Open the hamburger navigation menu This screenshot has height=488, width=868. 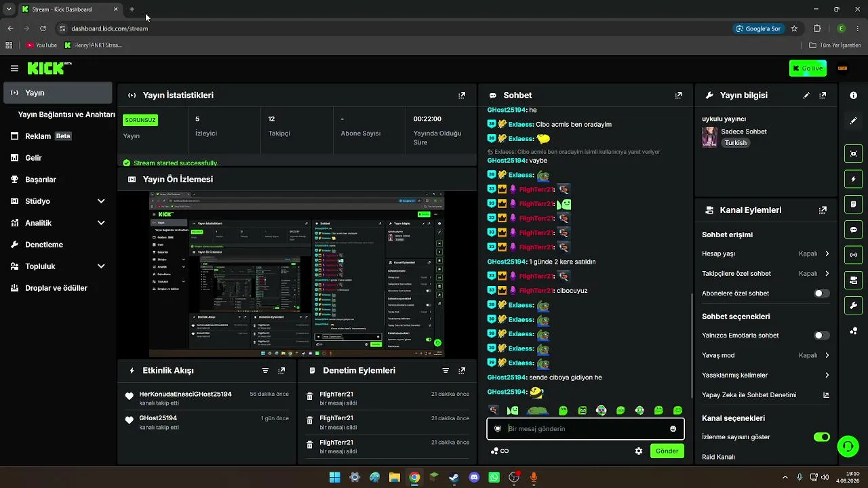pyautogui.click(x=14, y=68)
